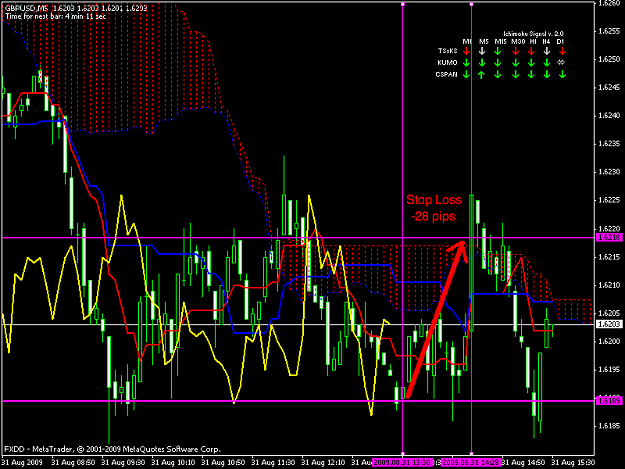Viewport: 625px width, 469px height.
Task: Select the '2009.08.31 14:28' vertical line date tag
Action: 471,462
